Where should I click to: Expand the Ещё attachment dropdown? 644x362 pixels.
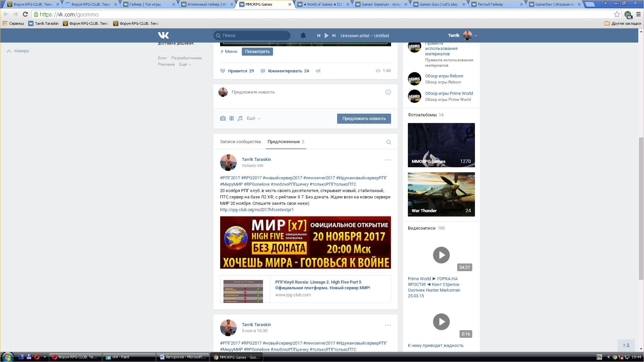pos(254,118)
